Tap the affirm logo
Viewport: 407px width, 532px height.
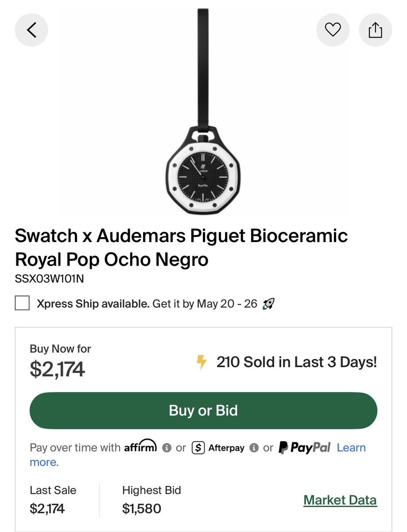tap(141, 446)
